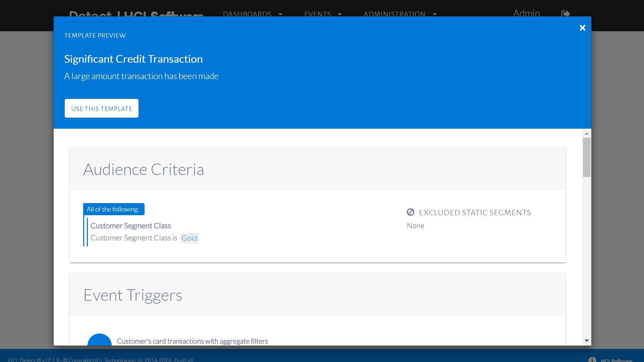Image resolution: width=644 pixels, height=362 pixels.
Task: Click the Gold segment value tag
Action: tap(189, 238)
